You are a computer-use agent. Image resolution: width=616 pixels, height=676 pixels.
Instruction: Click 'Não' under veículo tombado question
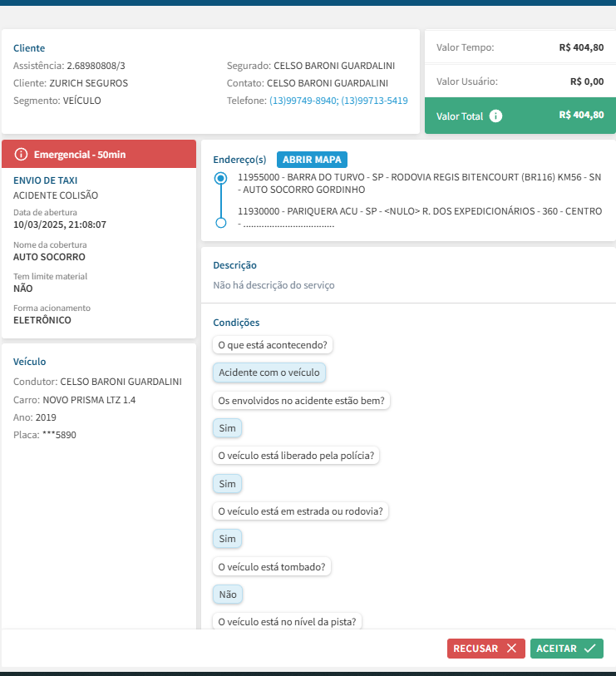coord(228,595)
